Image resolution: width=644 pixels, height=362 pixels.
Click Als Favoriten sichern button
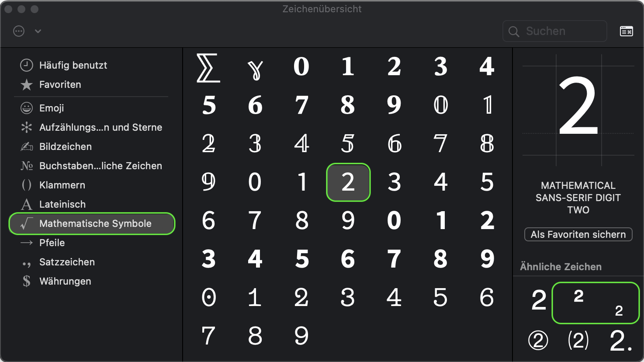pos(578,234)
